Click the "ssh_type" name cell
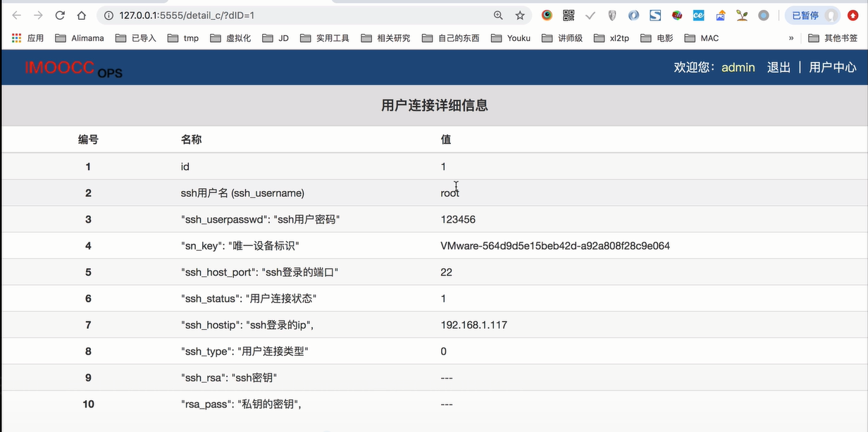This screenshot has width=868, height=432. [244, 351]
